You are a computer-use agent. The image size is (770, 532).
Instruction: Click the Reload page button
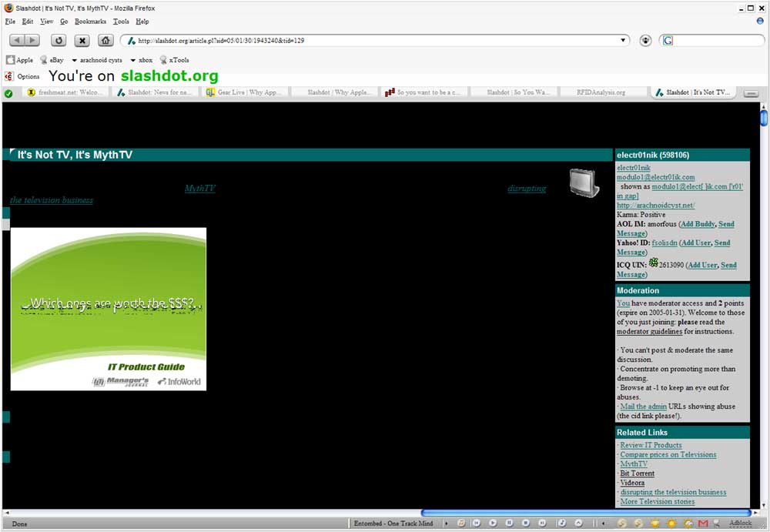tap(59, 40)
